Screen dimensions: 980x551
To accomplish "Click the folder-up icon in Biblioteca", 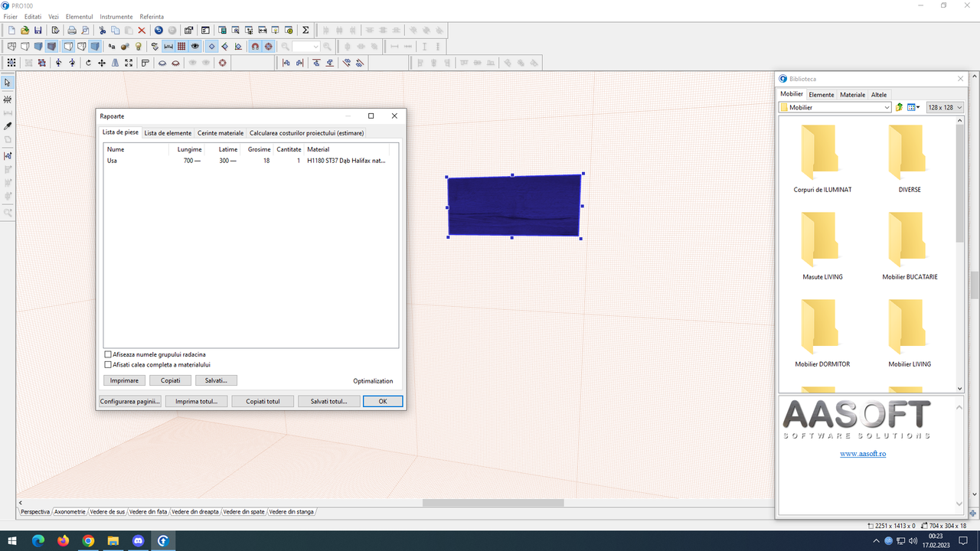I will (899, 108).
